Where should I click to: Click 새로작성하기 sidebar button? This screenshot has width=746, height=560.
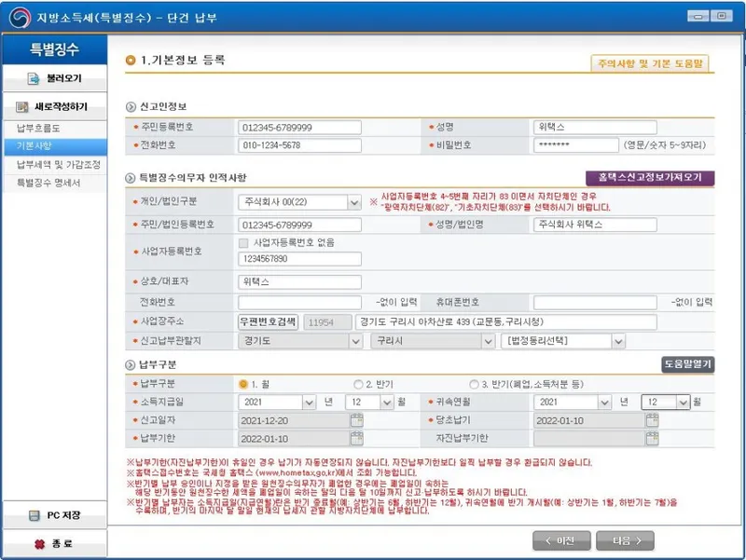55,107
